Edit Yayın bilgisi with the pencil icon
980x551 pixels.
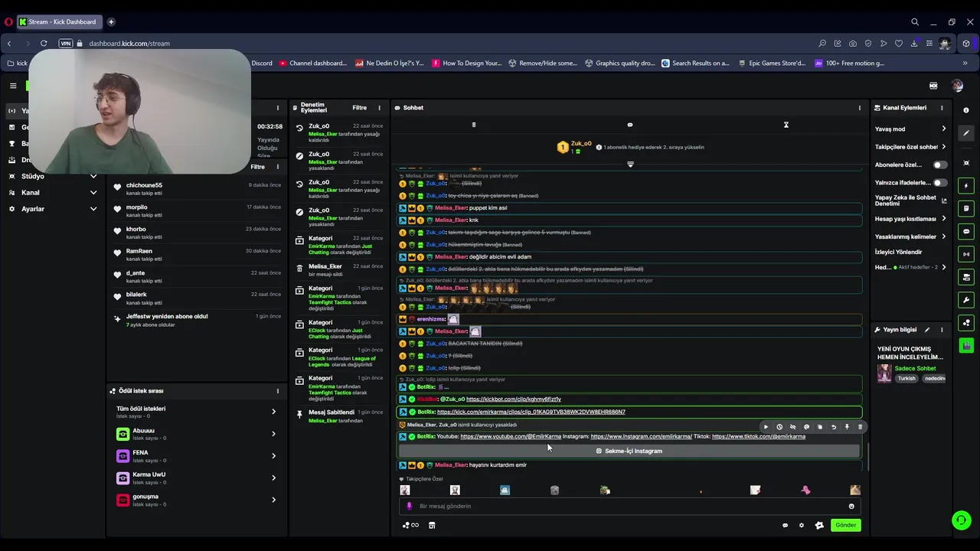926,330
